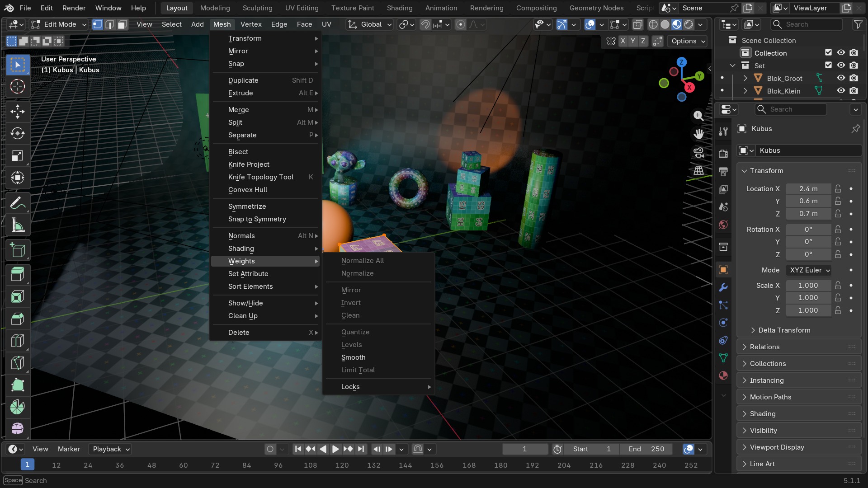The width and height of the screenshot is (868, 488).
Task: Hide Blok_Klein in viewport via eye icon
Action: tap(841, 91)
